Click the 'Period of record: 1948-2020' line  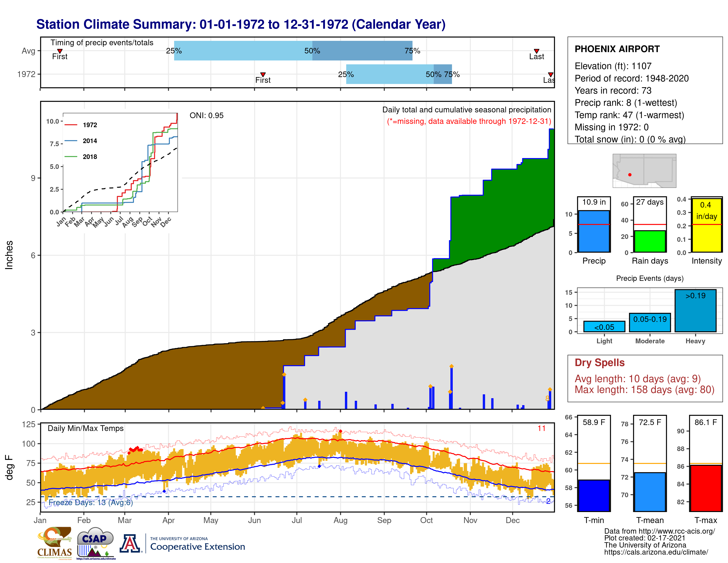pyautogui.click(x=632, y=78)
